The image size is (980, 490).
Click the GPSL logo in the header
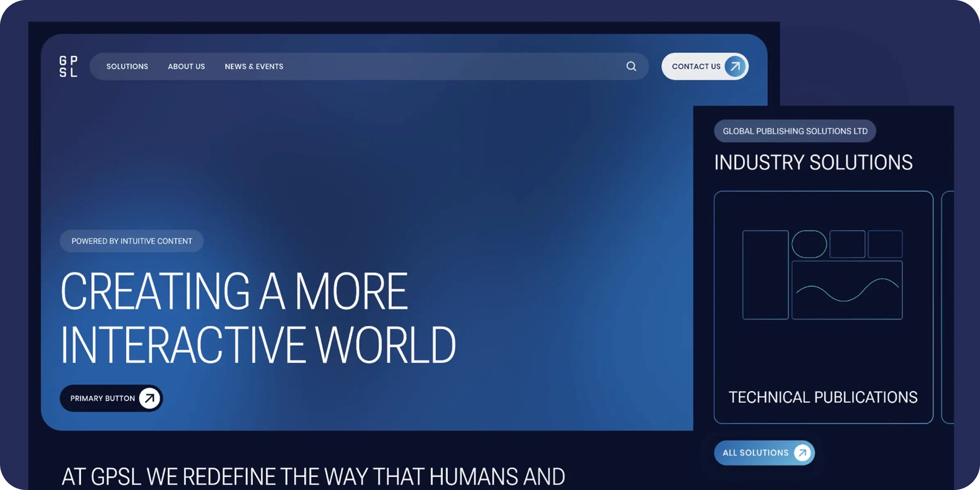68,66
